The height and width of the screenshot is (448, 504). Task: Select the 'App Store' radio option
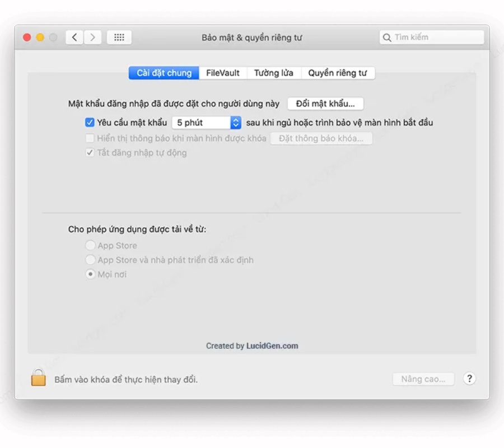coord(90,245)
